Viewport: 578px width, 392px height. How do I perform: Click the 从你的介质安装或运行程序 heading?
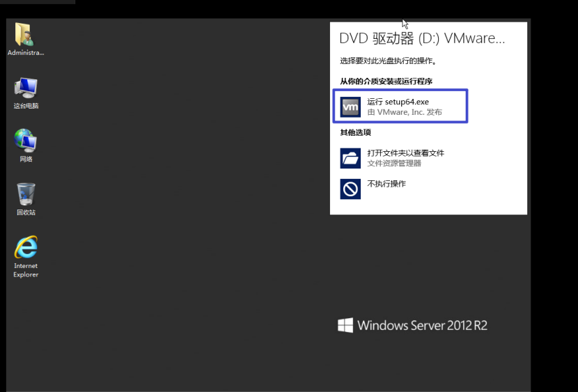click(386, 81)
